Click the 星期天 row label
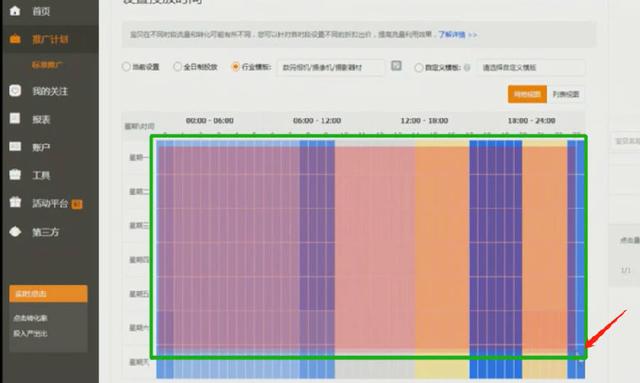 (139, 362)
